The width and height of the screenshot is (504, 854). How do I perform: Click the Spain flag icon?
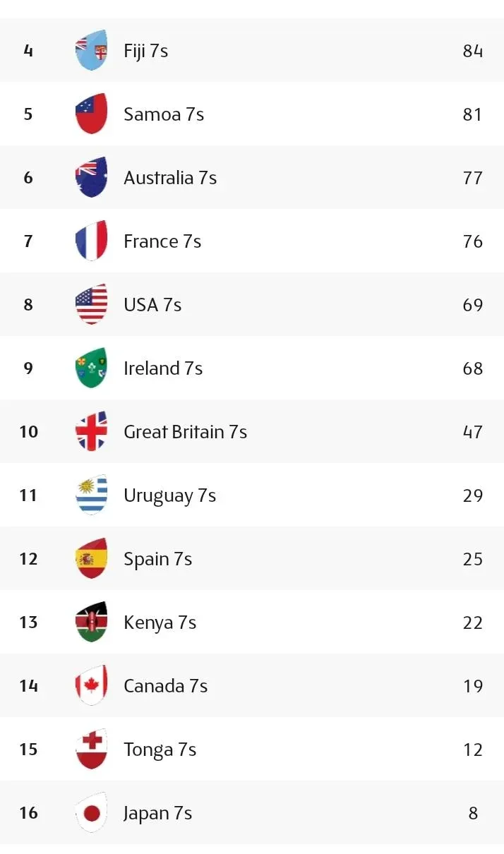pos(92,559)
